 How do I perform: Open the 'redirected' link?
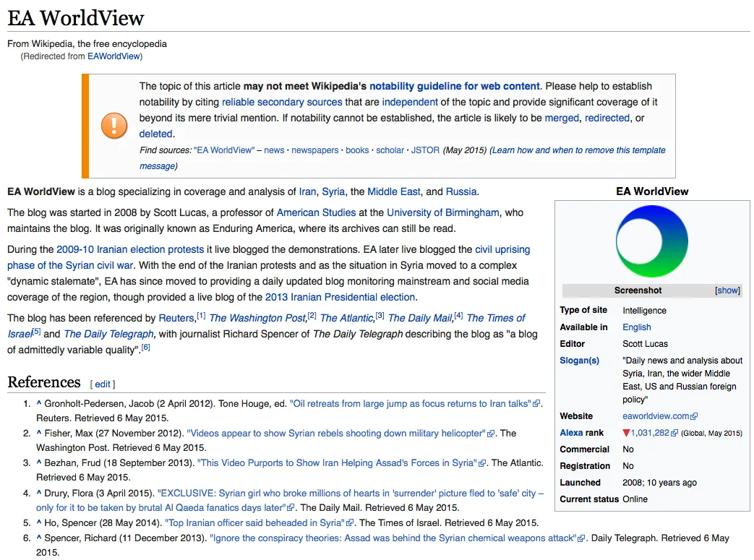607,118
